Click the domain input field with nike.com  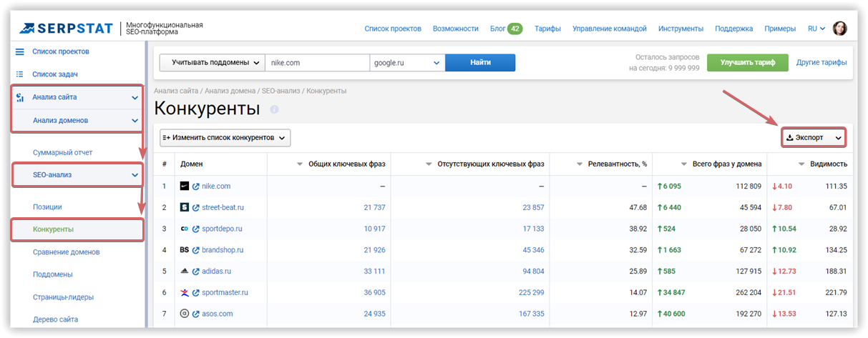pos(317,63)
